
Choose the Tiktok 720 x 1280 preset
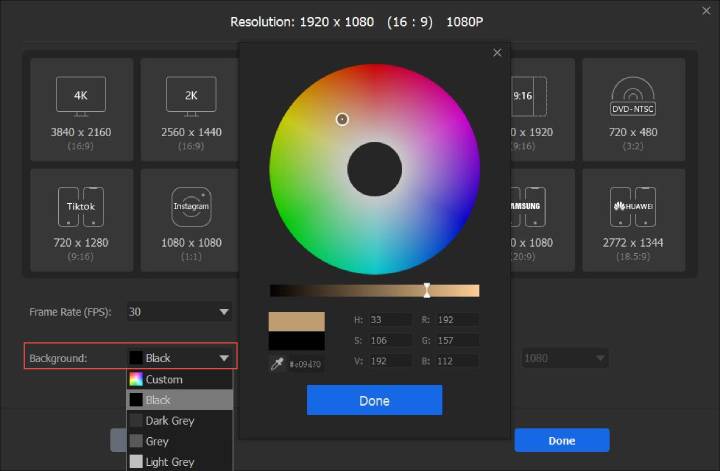coord(82,217)
